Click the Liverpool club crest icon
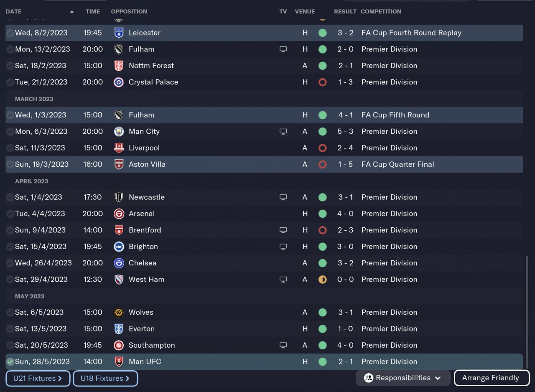 click(x=119, y=148)
